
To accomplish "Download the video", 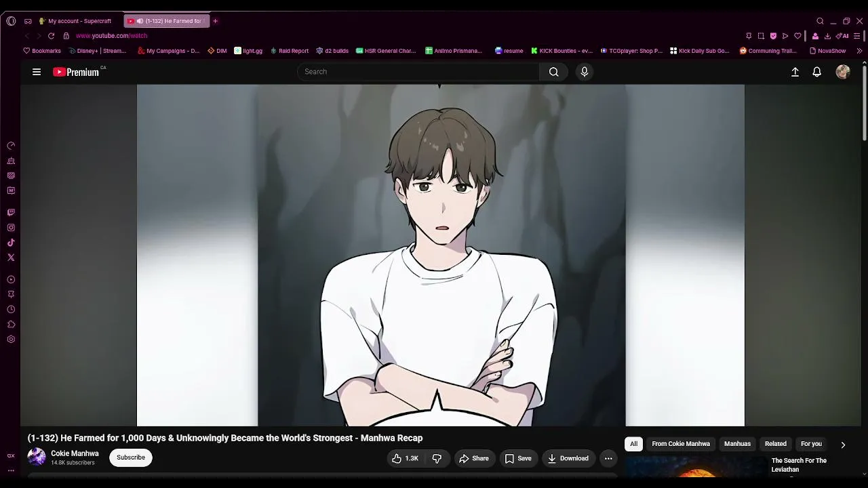I will click(568, 458).
